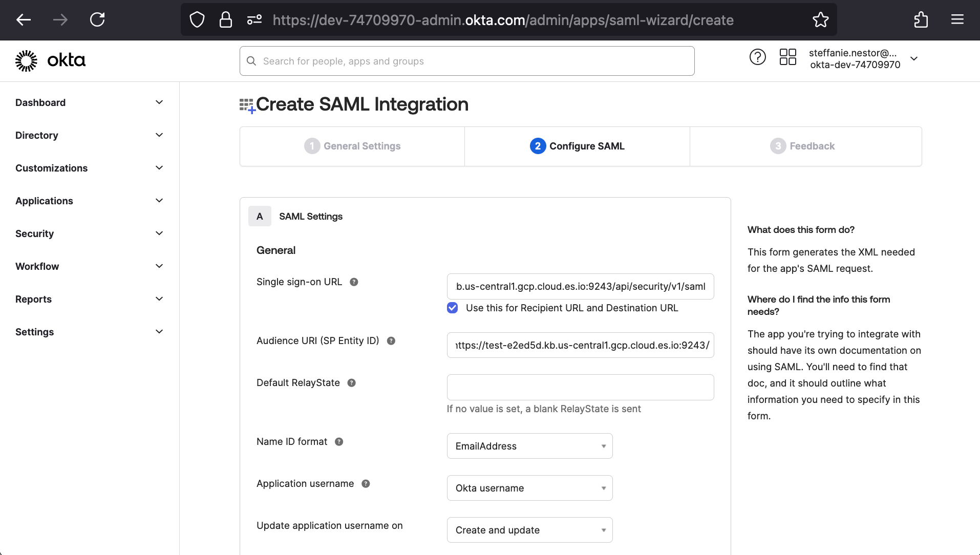Uncheck Use this for Recipient URL checkbox
This screenshot has height=555, width=980.
tap(453, 308)
